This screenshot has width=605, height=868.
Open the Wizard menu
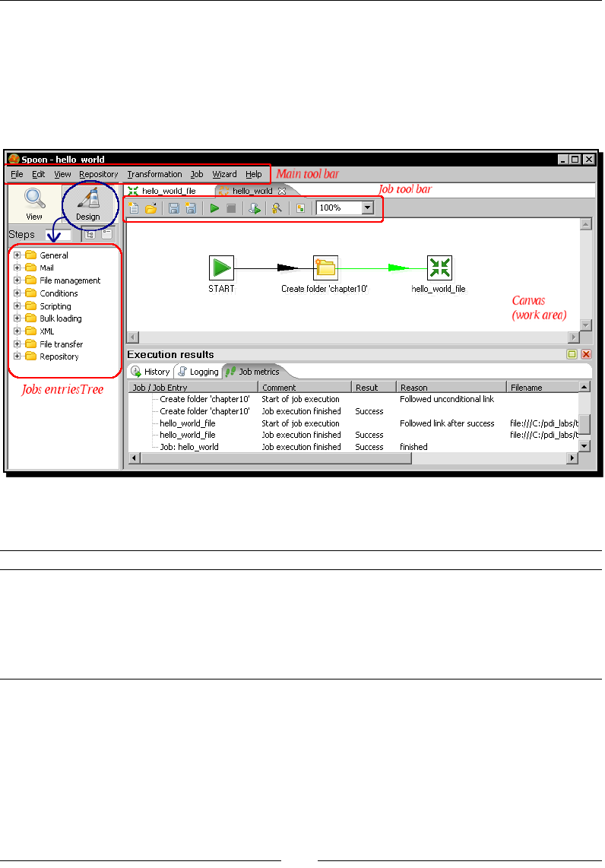(224, 174)
